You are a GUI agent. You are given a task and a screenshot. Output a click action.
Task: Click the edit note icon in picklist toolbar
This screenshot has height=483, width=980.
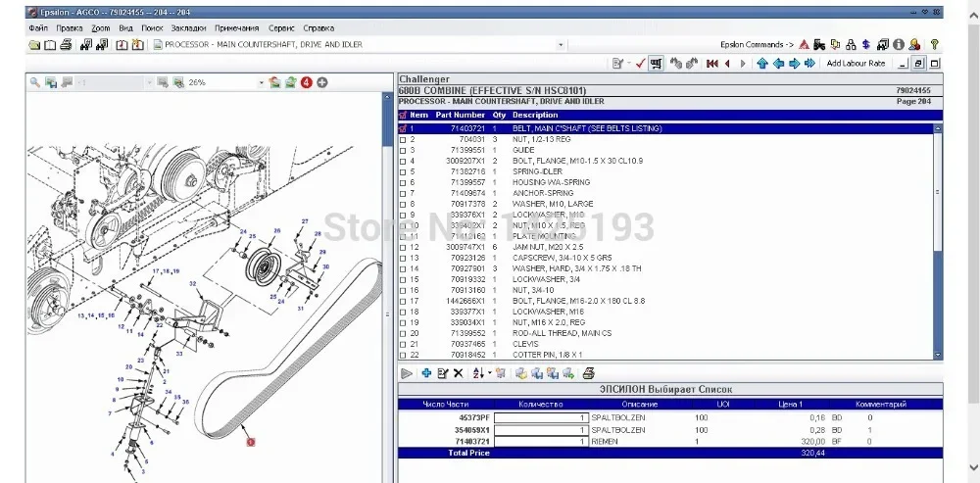click(x=443, y=373)
